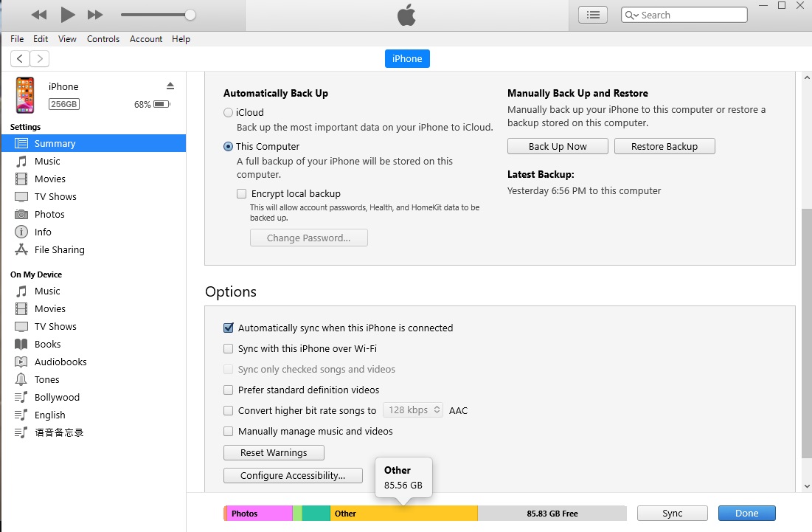Open the Edit menu
The image size is (812, 532).
pos(41,39)
